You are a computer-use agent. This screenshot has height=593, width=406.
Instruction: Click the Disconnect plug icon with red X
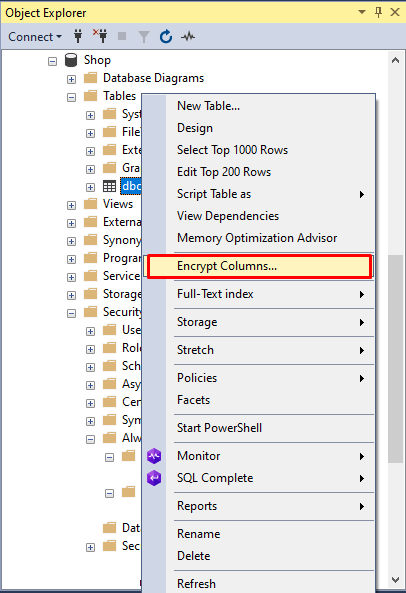pos(100,36)
